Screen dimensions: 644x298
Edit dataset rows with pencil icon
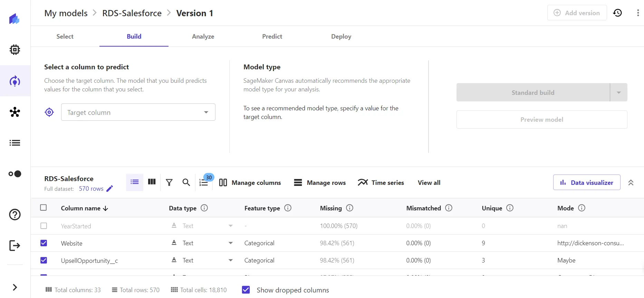tap(110, 189)
